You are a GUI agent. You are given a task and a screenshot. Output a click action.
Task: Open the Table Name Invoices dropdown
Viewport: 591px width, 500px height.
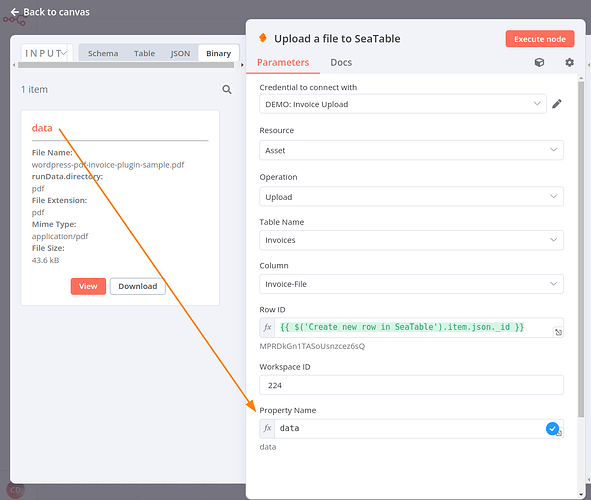click(411, 240)
